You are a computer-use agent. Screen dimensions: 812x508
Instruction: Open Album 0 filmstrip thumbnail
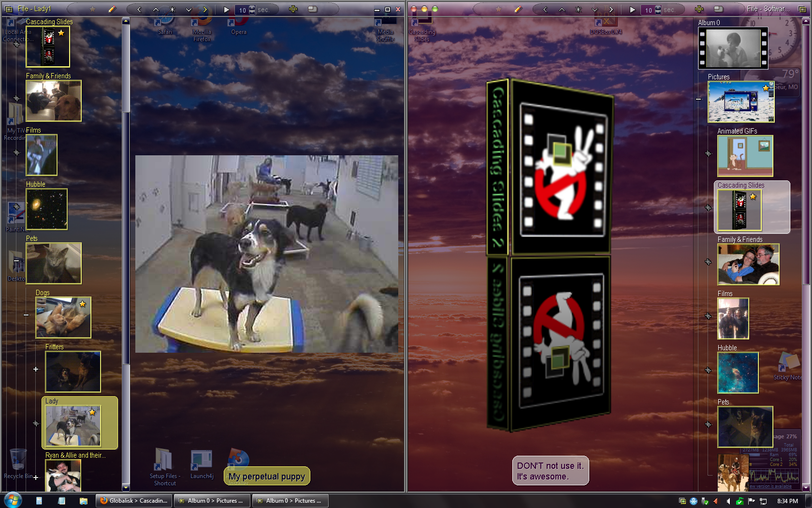coord(733,48)
